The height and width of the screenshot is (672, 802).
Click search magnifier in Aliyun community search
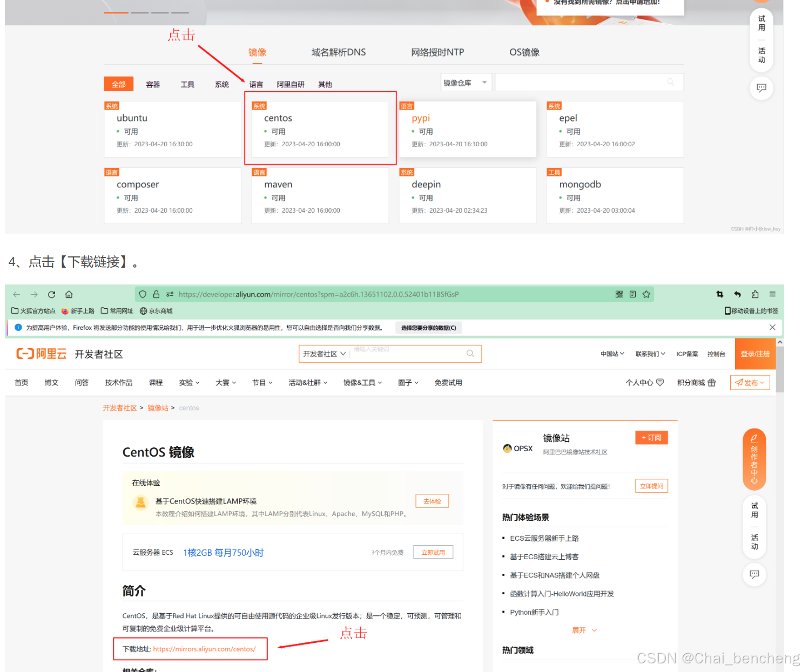pyautogui.click(x=470, y=354)
